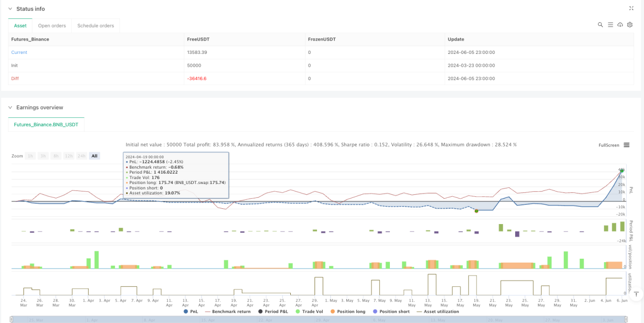Screen dimensions: 644x323
Task: Open the chart hamburger context menu
Action: (x=627, y=145)
